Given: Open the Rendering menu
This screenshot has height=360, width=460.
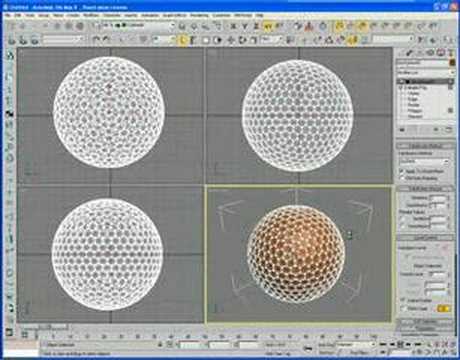Looking at the screenshot, I should pyautogui.click(x=199, y=15).
